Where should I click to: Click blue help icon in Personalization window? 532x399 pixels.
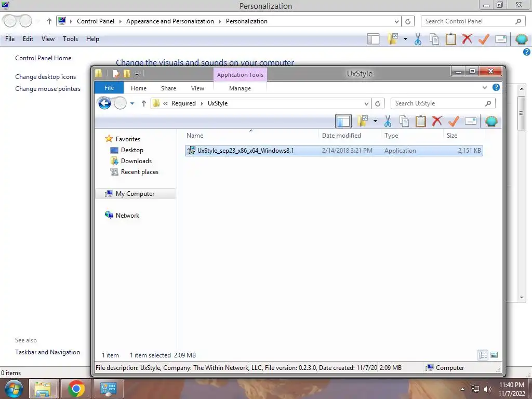click(x=527, y=52)
